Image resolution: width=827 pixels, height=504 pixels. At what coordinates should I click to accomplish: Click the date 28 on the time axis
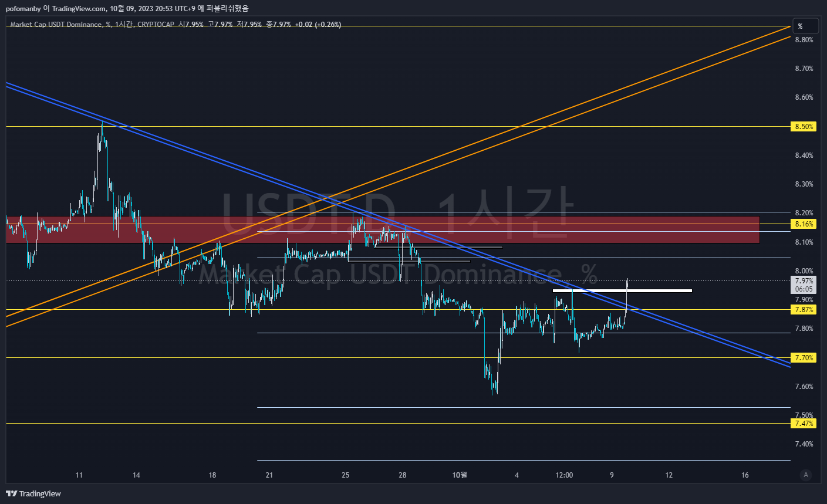403,475
